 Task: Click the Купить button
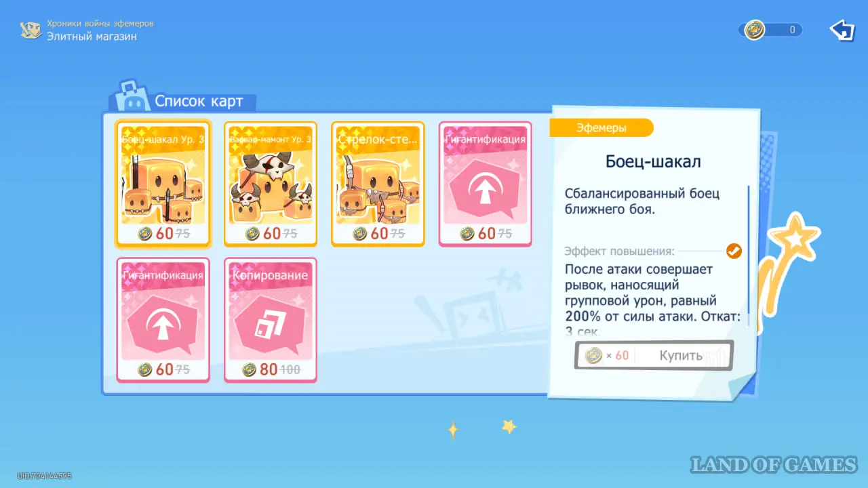click(654, 355)
